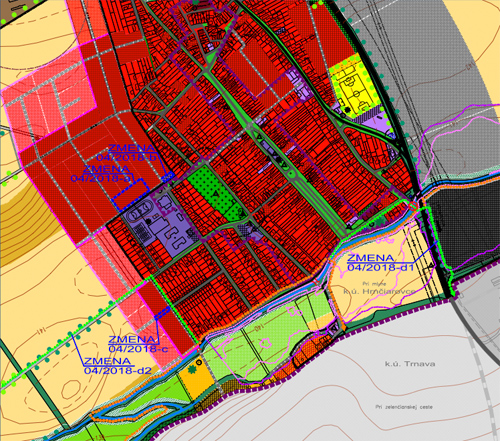Click the red circle at the bridge
This screenshot has width=500, height=441.
click(413, 206)
